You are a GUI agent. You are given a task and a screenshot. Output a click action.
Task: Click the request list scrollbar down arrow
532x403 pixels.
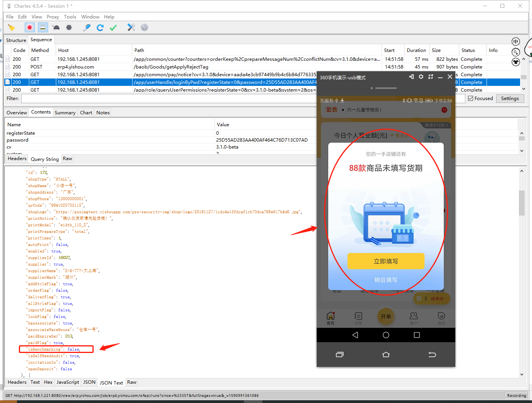pos(524,89)
